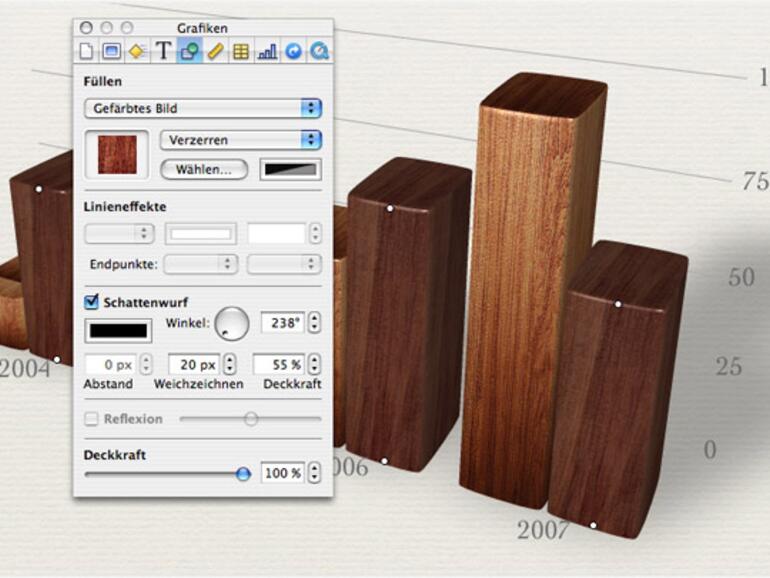Open the Table inspector pane
Viewport: 770px width, 578px height.
tap(241, 51)
